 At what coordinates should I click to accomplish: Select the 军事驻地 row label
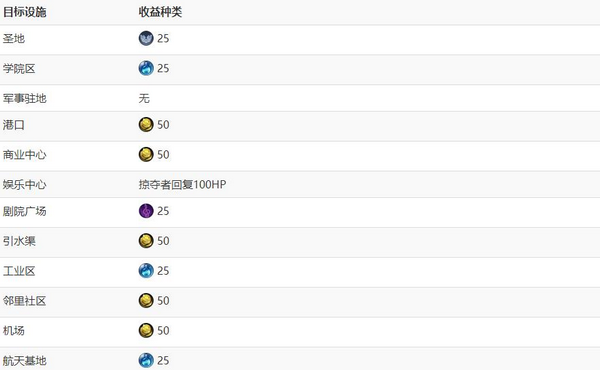pyautogui.click(x=24, y=98)
